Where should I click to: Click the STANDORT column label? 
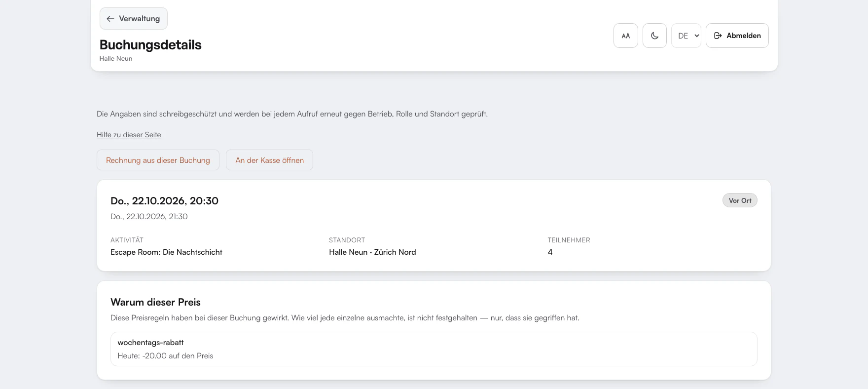point(347,240)
